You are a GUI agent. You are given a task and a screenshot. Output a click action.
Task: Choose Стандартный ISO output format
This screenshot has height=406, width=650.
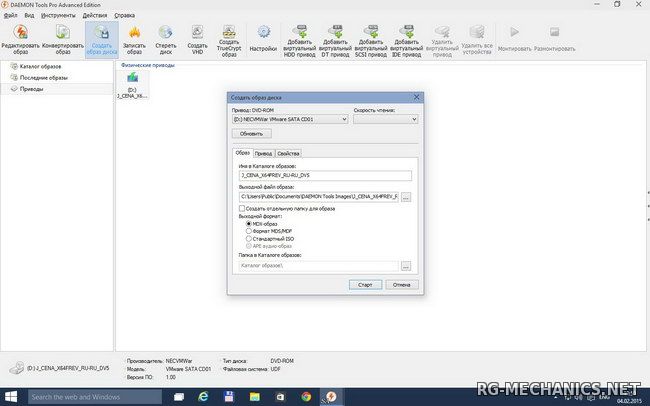249,239
